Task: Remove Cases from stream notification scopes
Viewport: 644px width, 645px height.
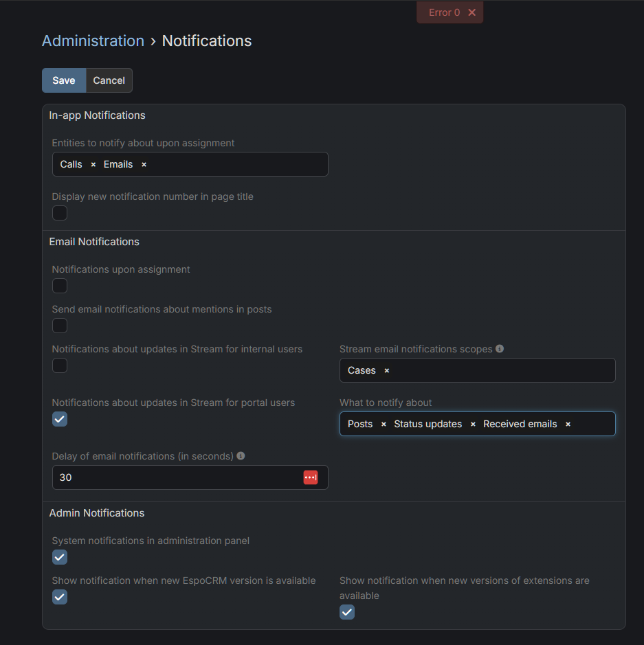Action: click(x=386, y=371)
